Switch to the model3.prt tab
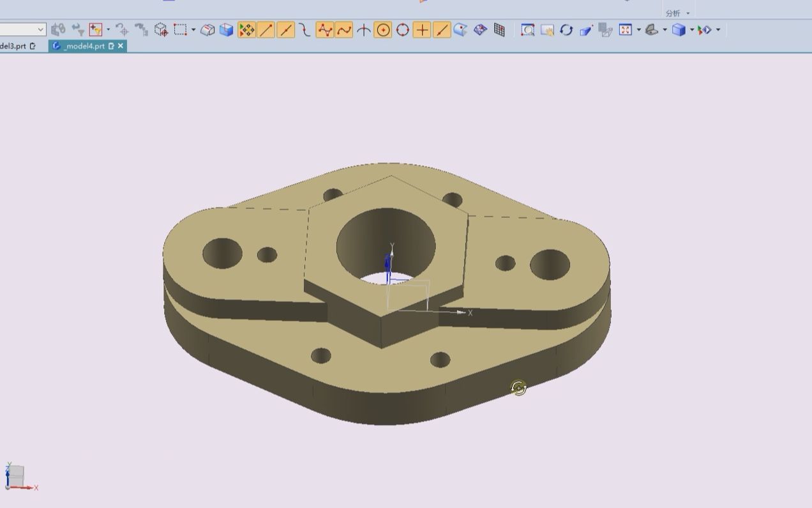This screenshot has width=812, height=508. pyautogui.click(x=13, y=46)
